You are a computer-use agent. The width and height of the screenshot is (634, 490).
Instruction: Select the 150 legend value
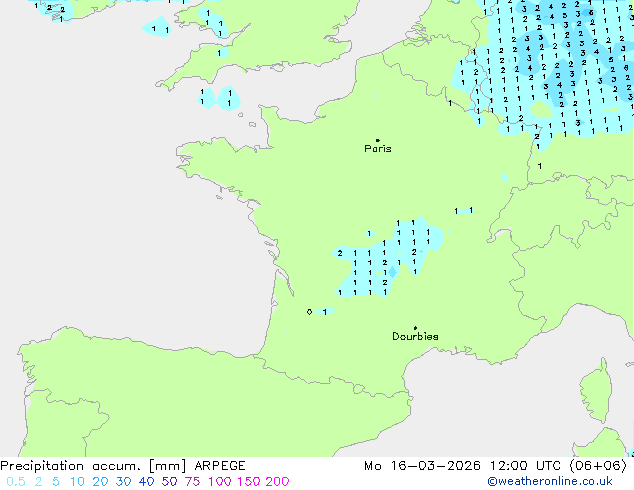pyautogui.click(x=248, y=482)
